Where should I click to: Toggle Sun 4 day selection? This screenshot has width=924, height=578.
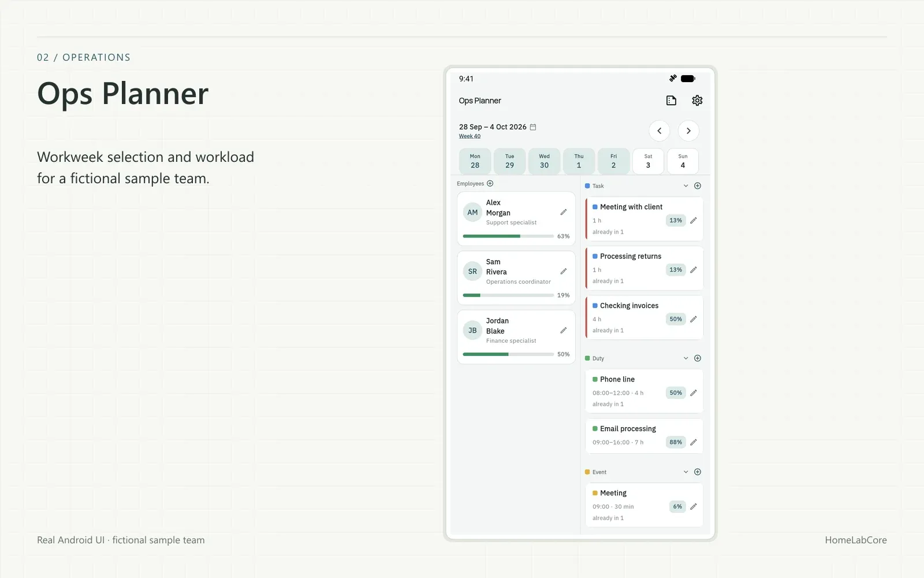683,161
